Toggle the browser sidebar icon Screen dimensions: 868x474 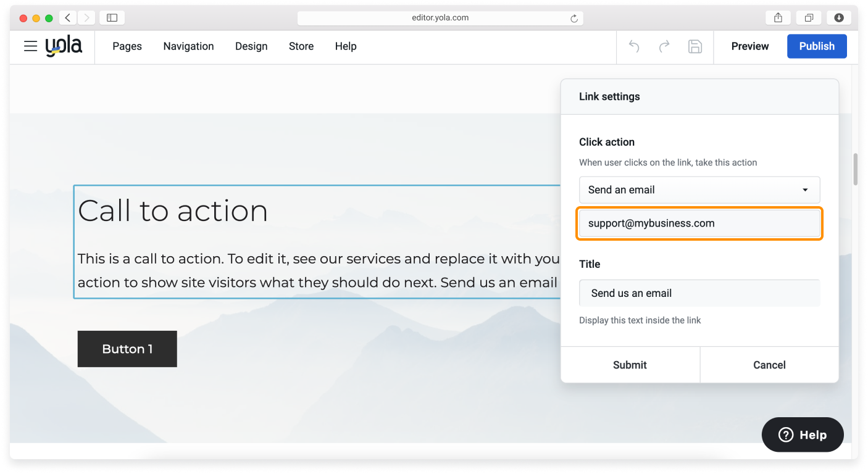tap(112, 18)
